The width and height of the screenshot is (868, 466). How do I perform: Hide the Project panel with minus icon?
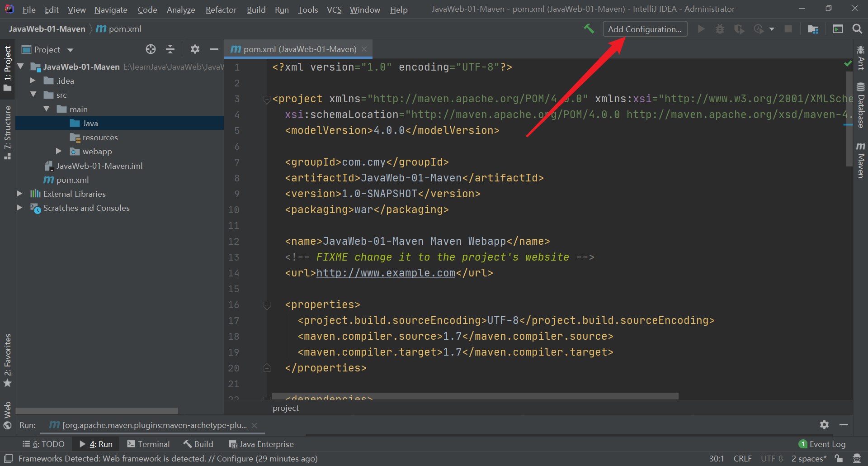pos(214,49)
